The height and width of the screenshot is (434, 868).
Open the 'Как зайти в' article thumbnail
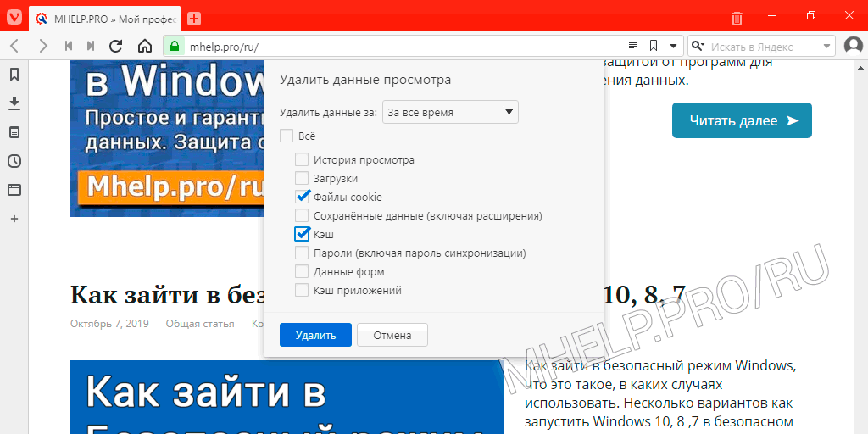click(287, 397)
